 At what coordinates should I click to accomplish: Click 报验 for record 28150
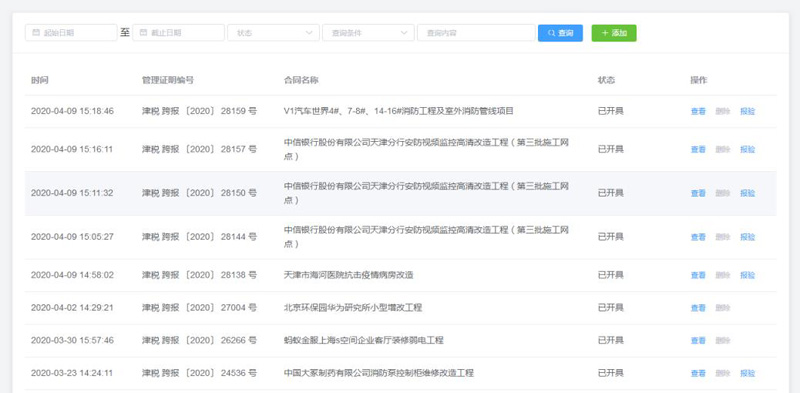click(x=747, y=193)
